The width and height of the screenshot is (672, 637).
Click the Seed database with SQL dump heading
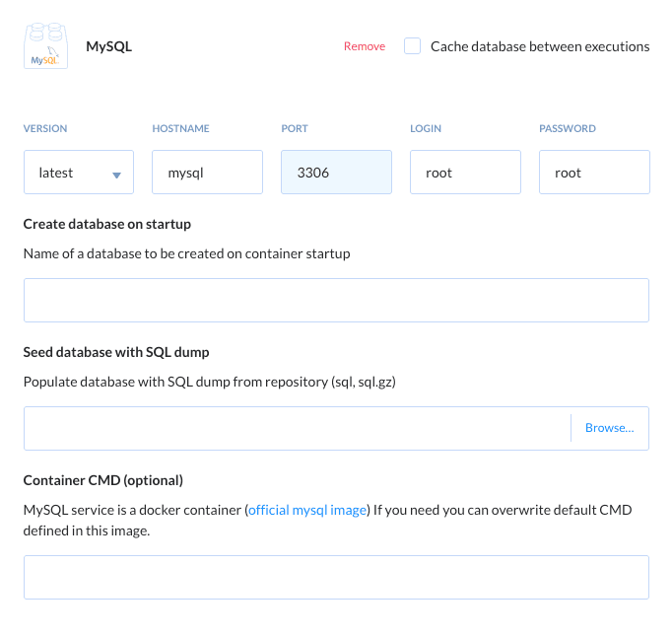tap(116, 352)
